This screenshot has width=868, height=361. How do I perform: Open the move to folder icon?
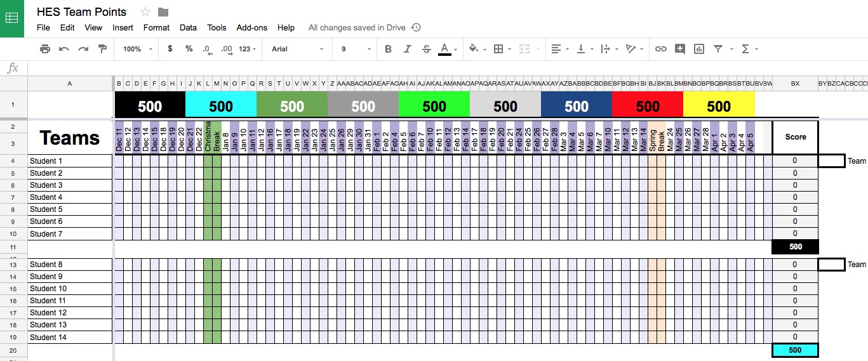163,11
